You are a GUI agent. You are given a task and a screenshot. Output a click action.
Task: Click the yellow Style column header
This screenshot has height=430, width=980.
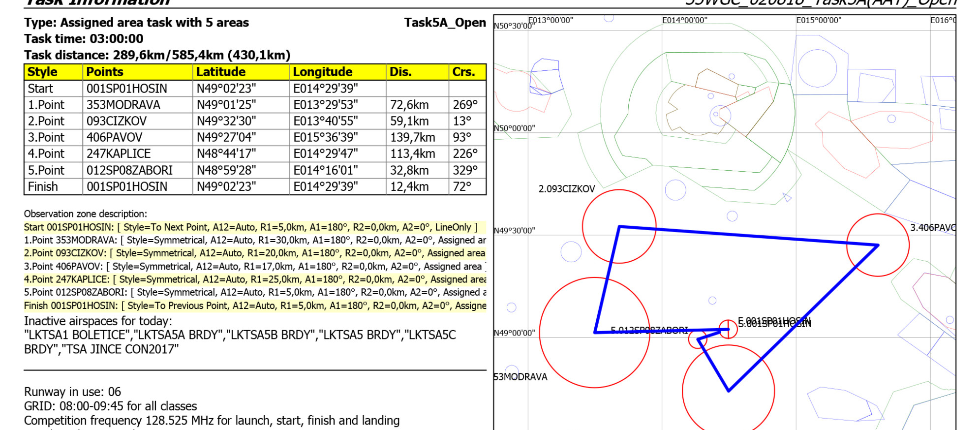pos(43,72)
